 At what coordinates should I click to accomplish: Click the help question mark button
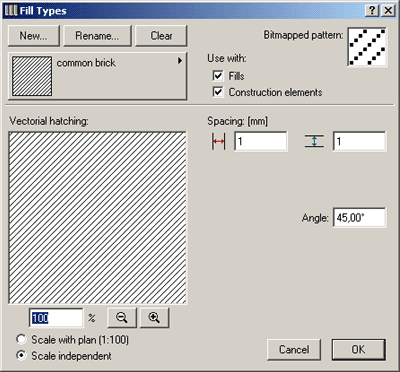tap(372, 11)
